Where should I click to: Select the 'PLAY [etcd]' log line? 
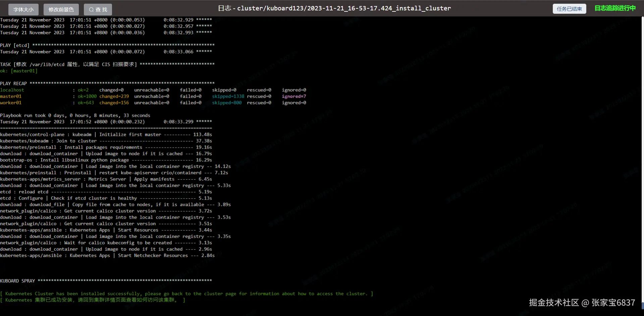[x=107, y=45]
